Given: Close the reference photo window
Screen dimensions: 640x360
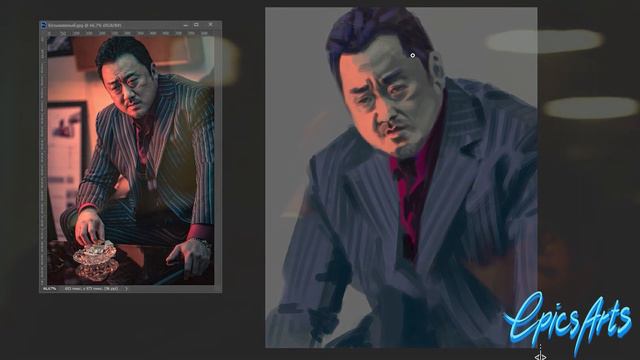Looking at the screenshot, I should 211,25.
